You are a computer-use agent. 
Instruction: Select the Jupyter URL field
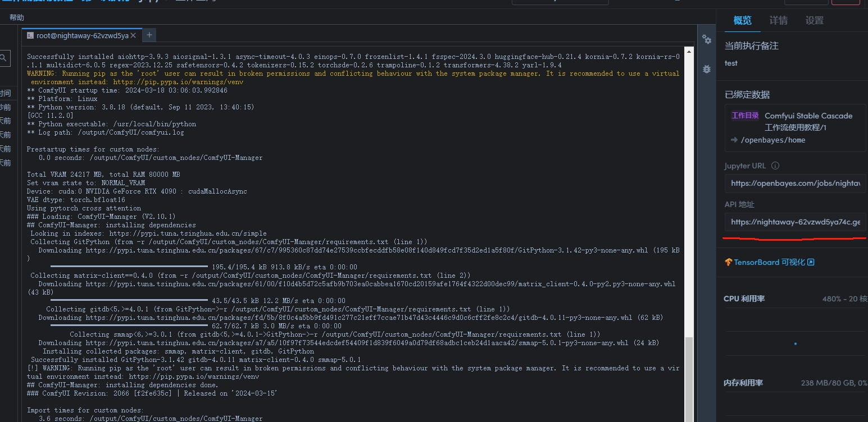[x=795, y=183]
